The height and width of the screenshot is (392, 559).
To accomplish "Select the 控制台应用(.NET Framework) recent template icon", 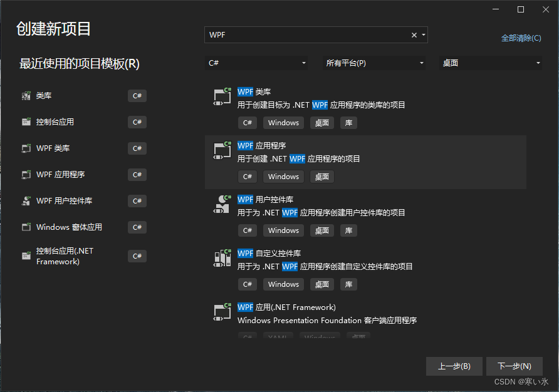I will (x=26, y=255).
